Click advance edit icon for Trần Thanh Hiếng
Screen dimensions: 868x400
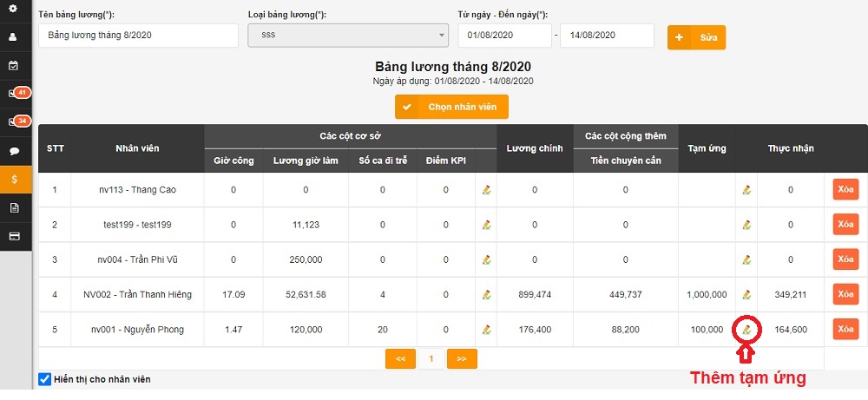pyautogui.click(x=746, y=295)
